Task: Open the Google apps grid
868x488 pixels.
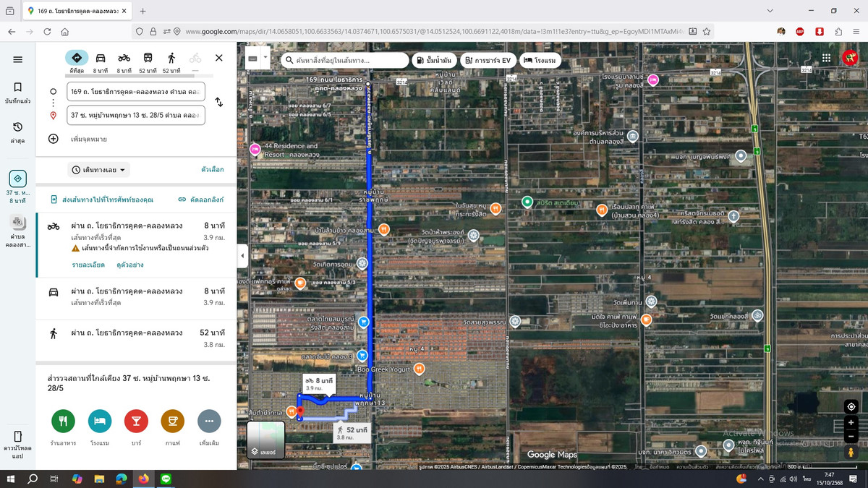Action: 826,59
